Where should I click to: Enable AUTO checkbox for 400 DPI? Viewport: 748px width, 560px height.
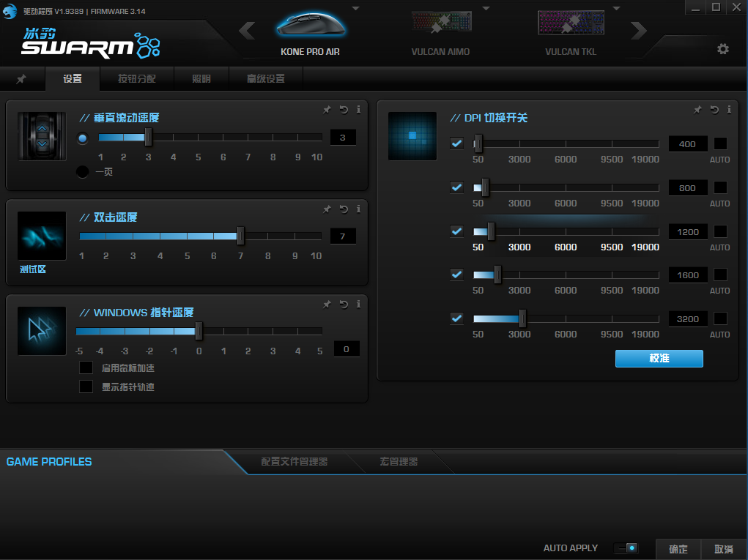[x=720, y=143]
